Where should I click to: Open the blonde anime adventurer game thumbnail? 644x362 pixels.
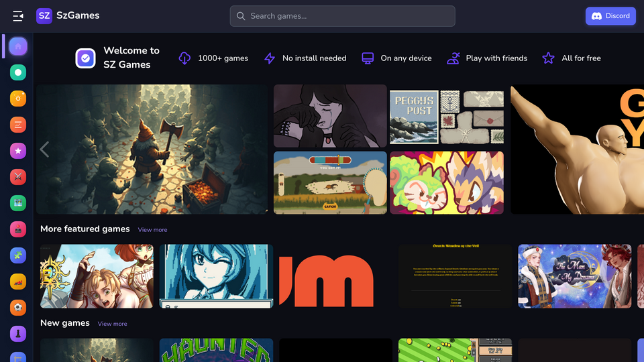click(x=97, y=276)
